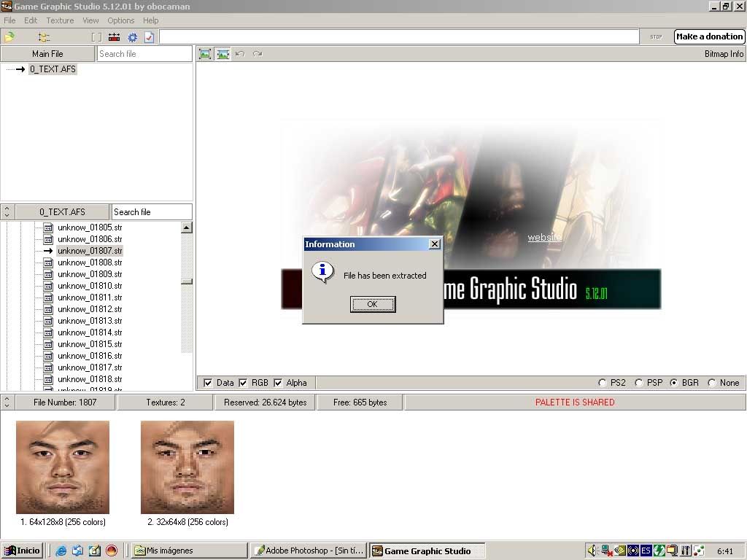Open settings with the blue gear icon
Screen dimensions: 747x560
(133, 37)
